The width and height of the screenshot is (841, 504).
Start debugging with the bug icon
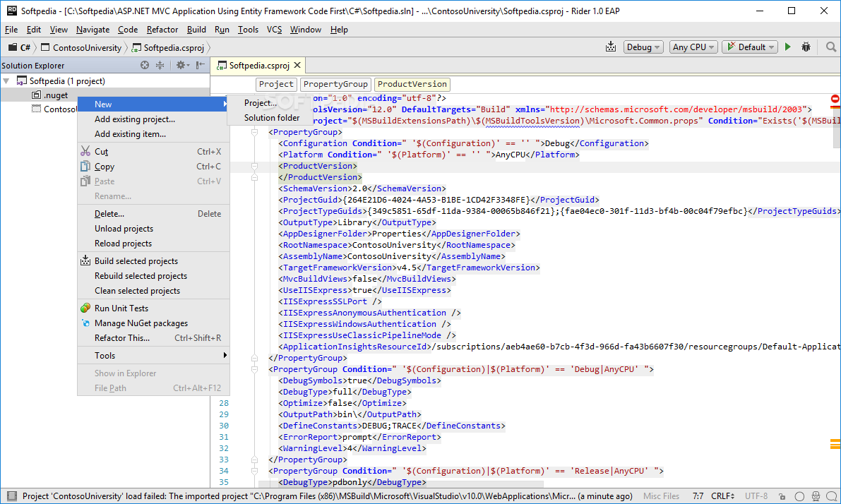tap(806, 47)
